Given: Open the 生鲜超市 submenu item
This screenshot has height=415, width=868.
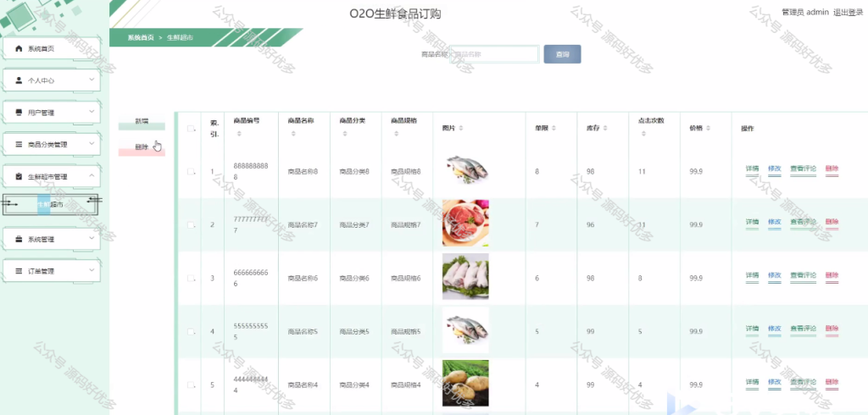Looking at the screenshot, I should tap(50, 205).
